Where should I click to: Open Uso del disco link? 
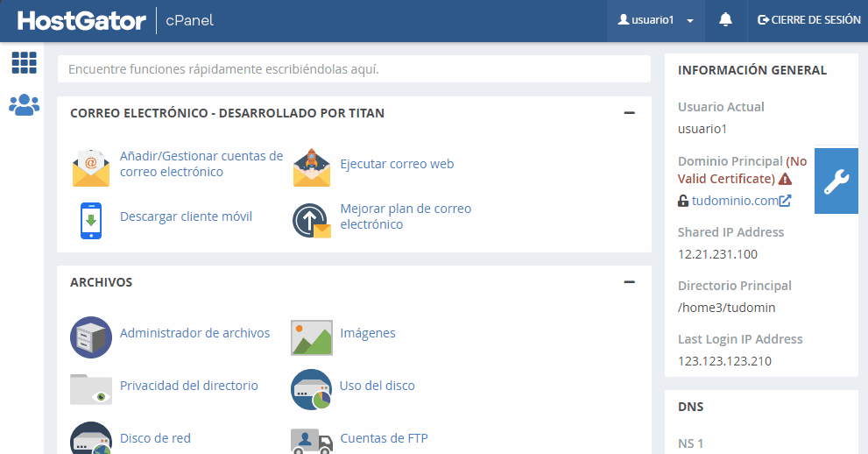click(x=377, y=386)
